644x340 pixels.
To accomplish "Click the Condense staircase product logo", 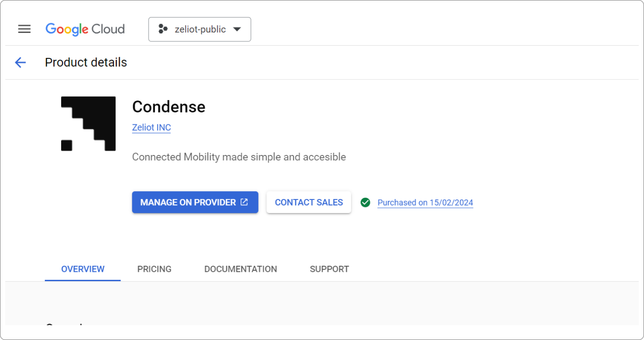I will coord(88,123).
